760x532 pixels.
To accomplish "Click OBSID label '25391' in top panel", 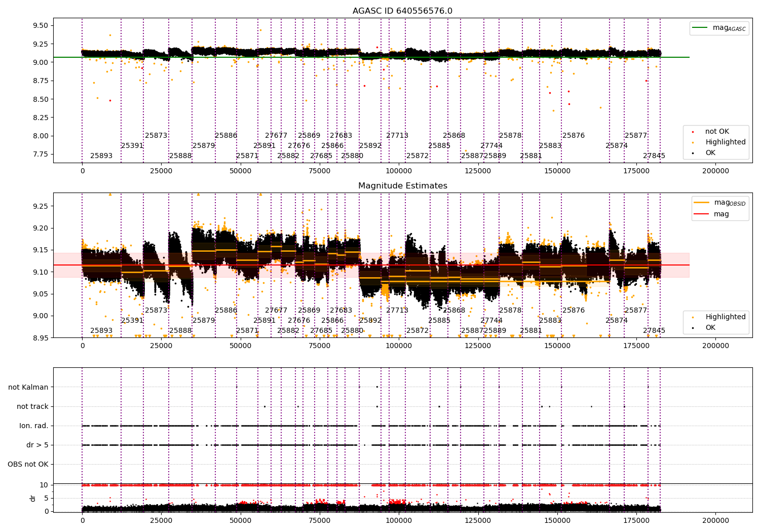I will [x=132, y=146].
